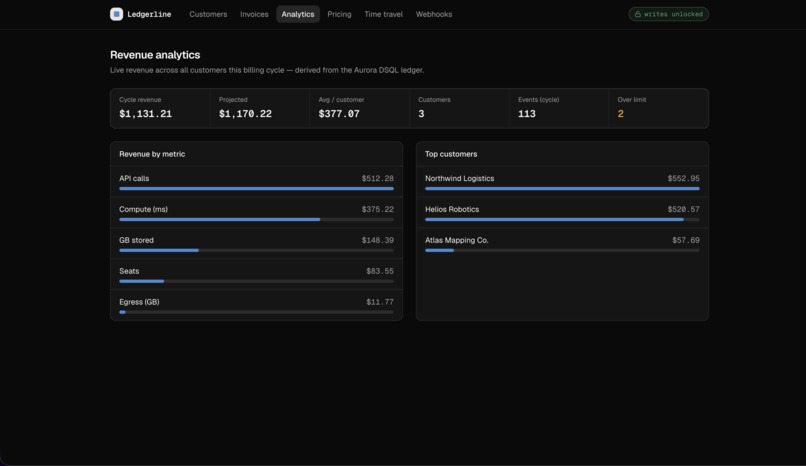Click the Seats revenue bar

[257, 281]
